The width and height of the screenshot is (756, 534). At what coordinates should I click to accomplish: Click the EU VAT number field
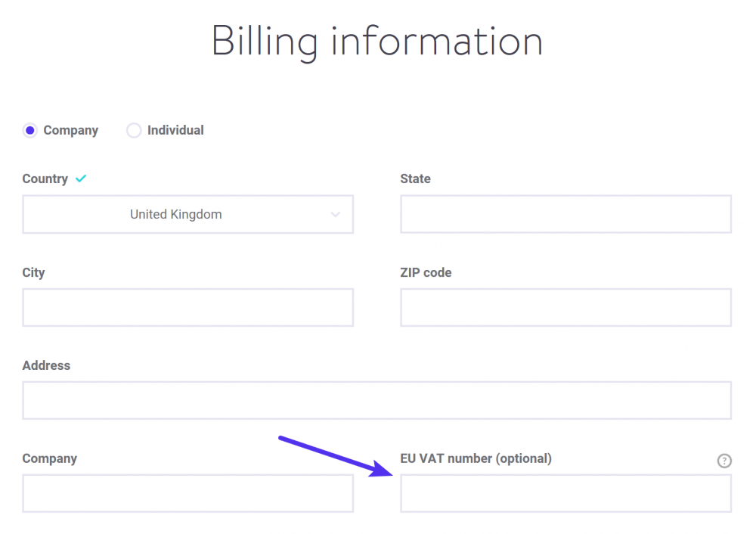tap(565, 493)
